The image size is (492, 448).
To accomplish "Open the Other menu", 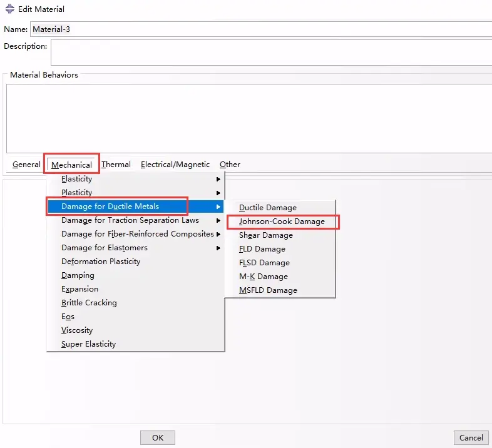I will [230, 165].
